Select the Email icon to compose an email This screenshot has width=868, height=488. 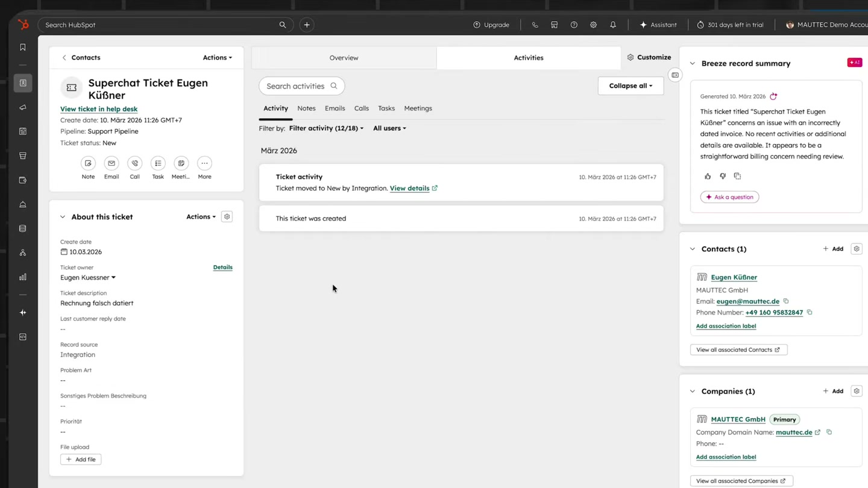[x=111, y=163]
